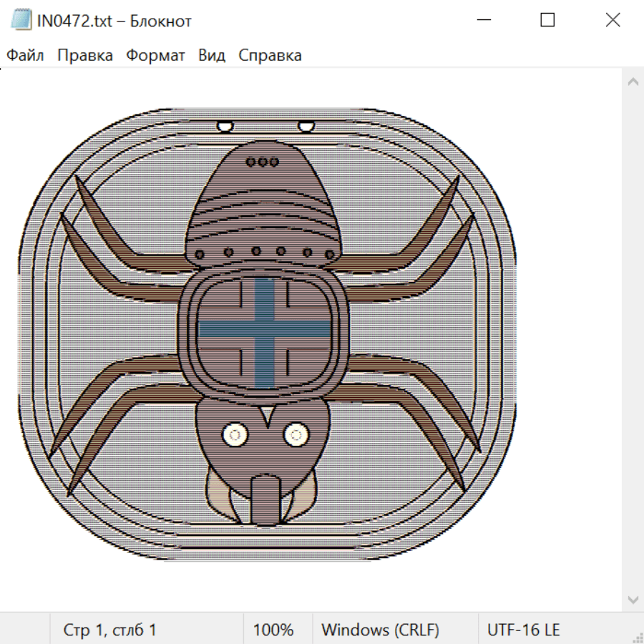The image size is (644, 644).
Task: Open the Справка menu
Action: [270, 56]
